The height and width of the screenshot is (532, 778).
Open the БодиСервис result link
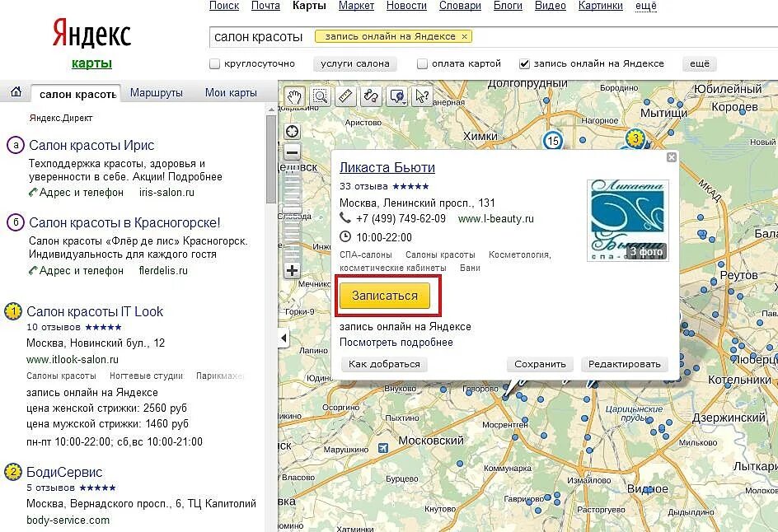pyautogui.click(x=64, y=472)
